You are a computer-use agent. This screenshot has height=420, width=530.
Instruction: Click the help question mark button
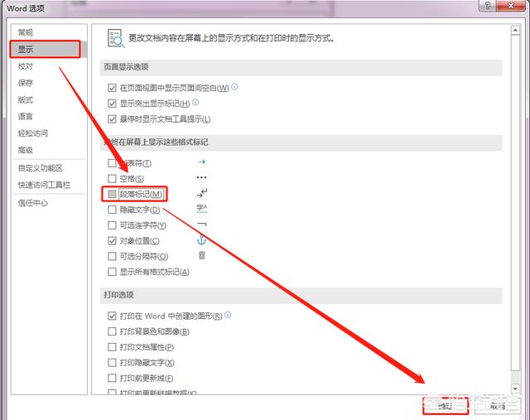[488, 6]
